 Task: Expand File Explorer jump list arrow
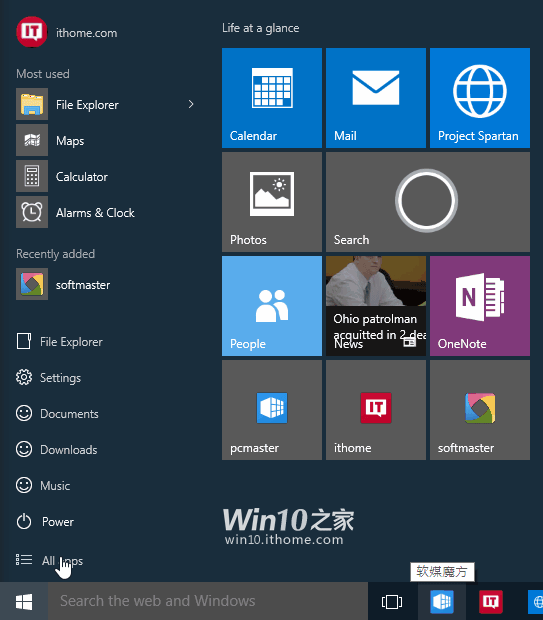[x=191, y=104]
